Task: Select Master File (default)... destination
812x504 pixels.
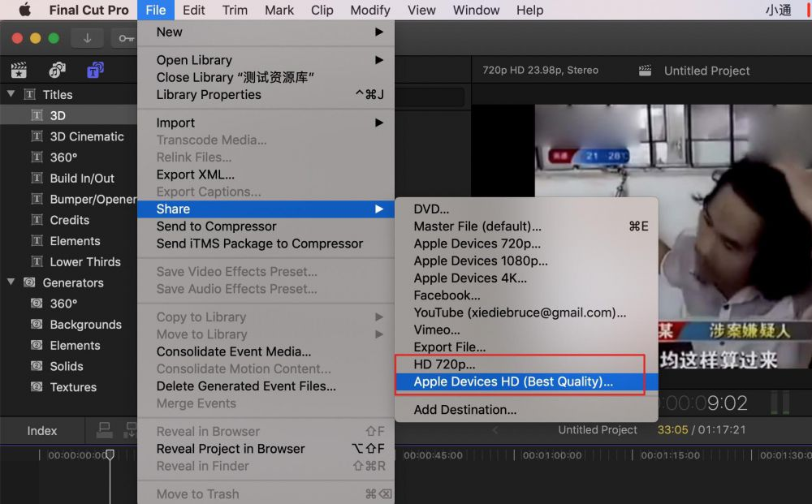Action: [526, 226]
